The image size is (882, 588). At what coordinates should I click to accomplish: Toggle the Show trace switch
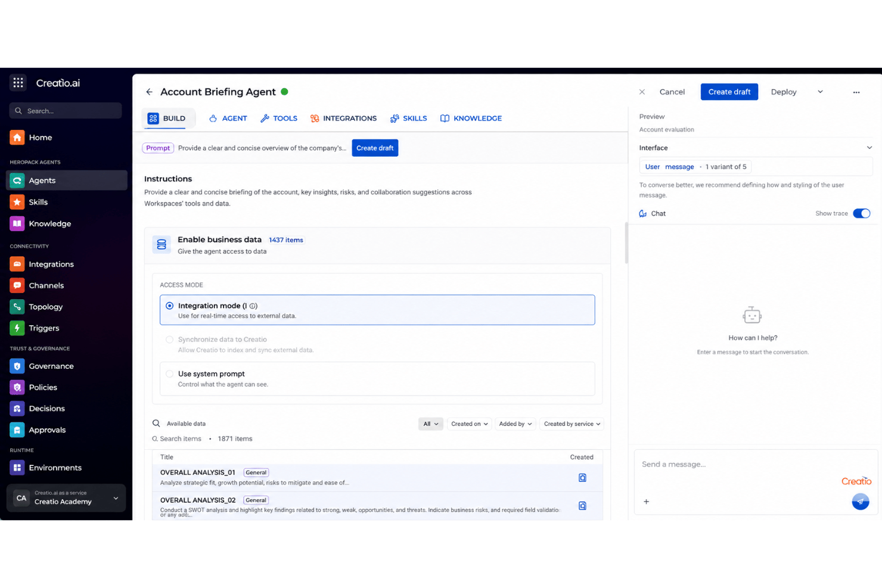(x=861, y=213)
